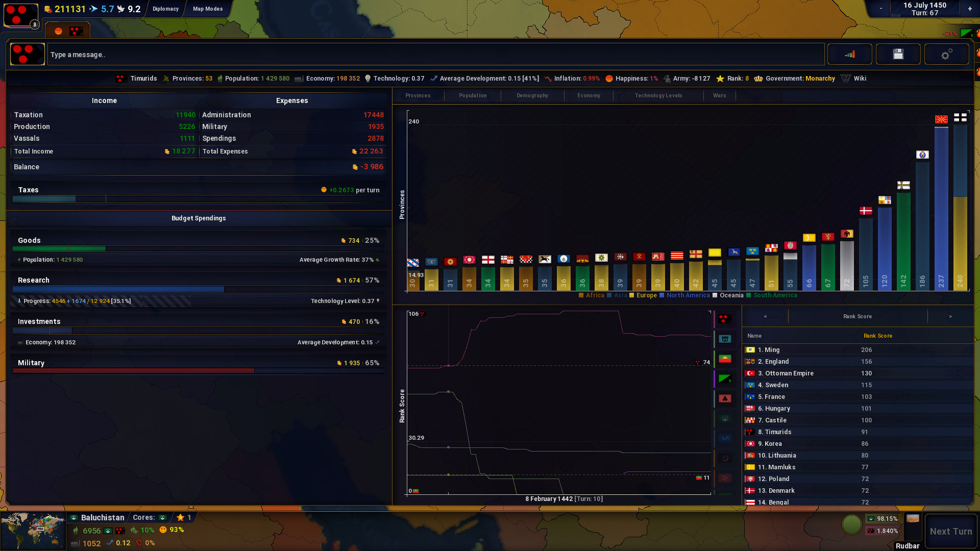Adjust the Taxes slider
The width and height of the screenshot is (980, 551).
[x=199, y=199]
